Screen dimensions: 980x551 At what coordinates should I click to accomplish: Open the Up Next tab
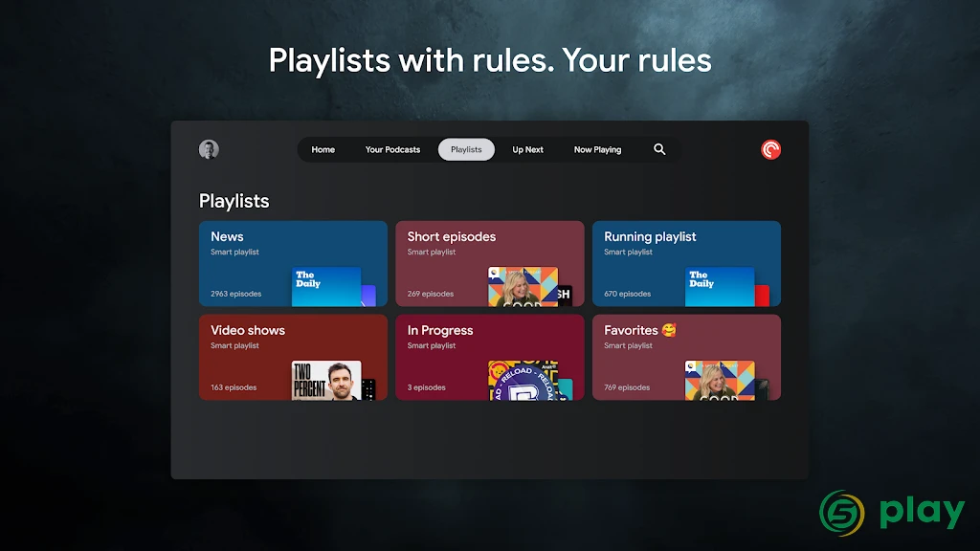(x=527, y=150)
